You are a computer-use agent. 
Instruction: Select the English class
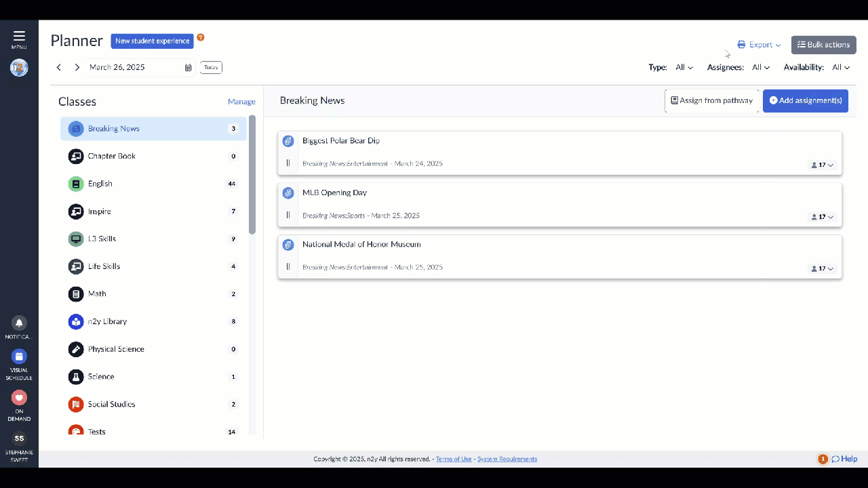[x=153, y=184]
